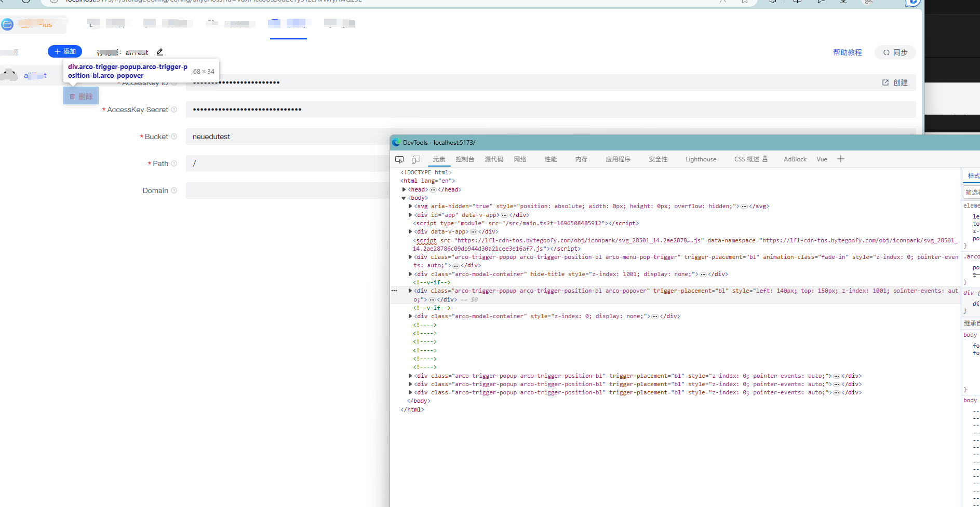Click the DevTools window Edge icon
The image size is (980, 507).
coord(396,143)
